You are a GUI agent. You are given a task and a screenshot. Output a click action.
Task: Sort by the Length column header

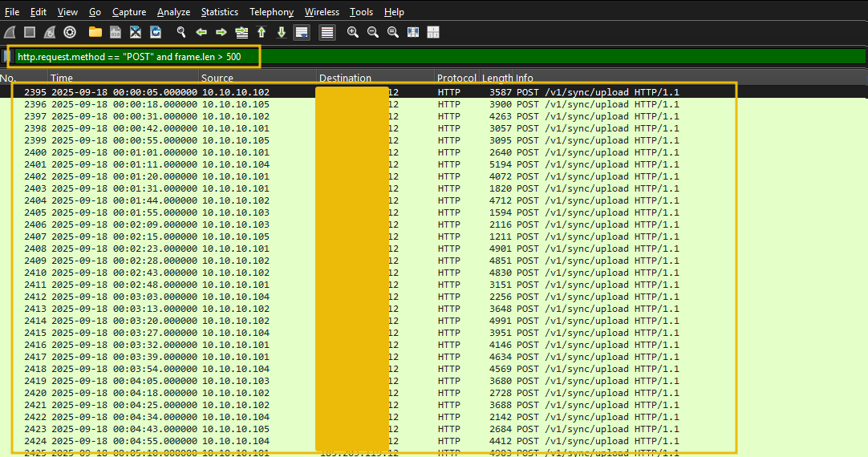click(x=497, y=78)
